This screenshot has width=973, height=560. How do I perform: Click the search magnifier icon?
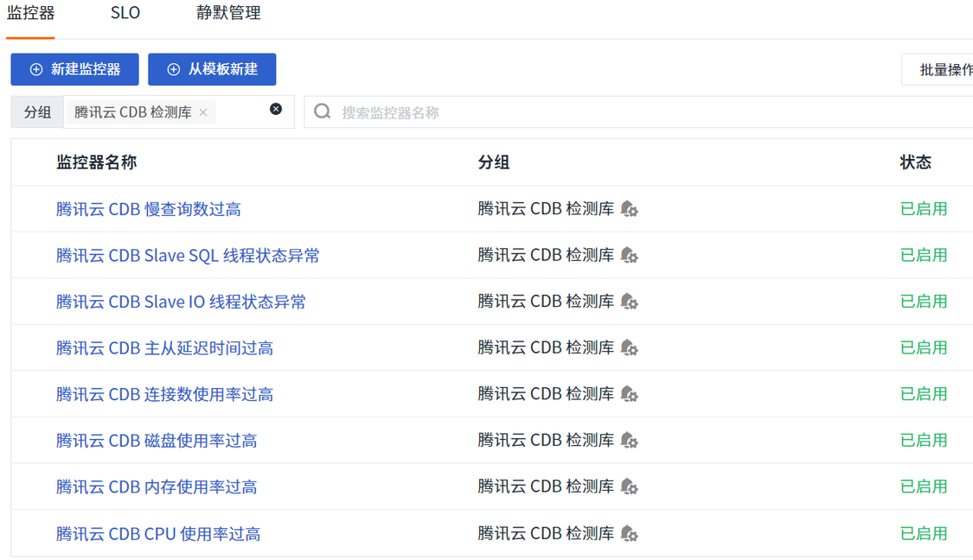322,111
